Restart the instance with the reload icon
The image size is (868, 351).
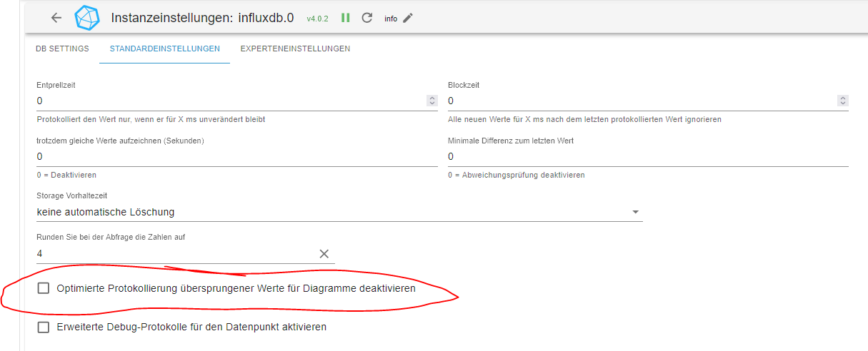(x=367, y=18)
